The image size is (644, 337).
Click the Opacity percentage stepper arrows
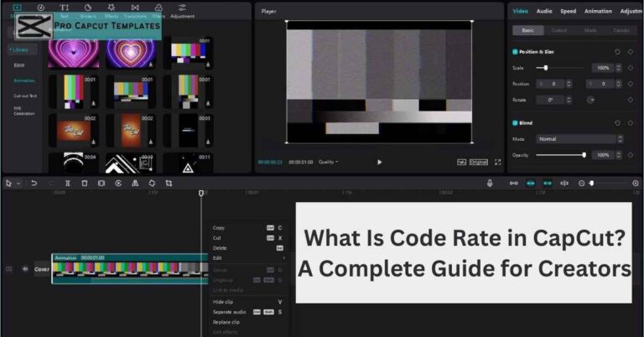pyautogui.click(x=619, y=155)
